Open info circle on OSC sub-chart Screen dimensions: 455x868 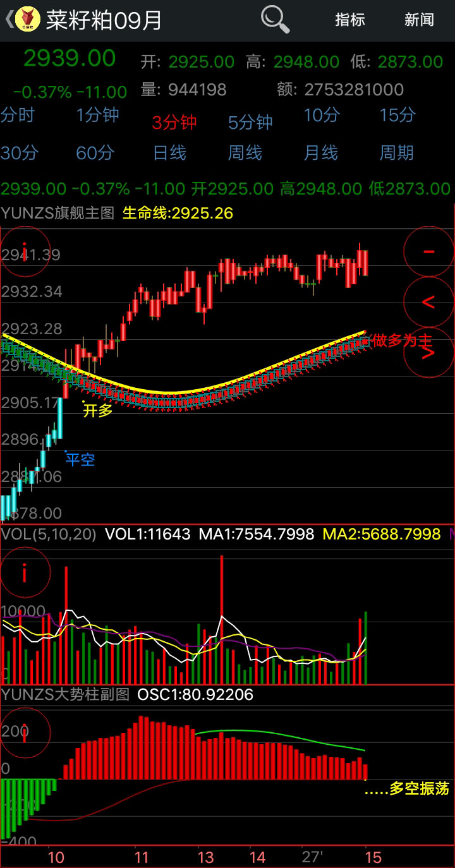[25, 732]
